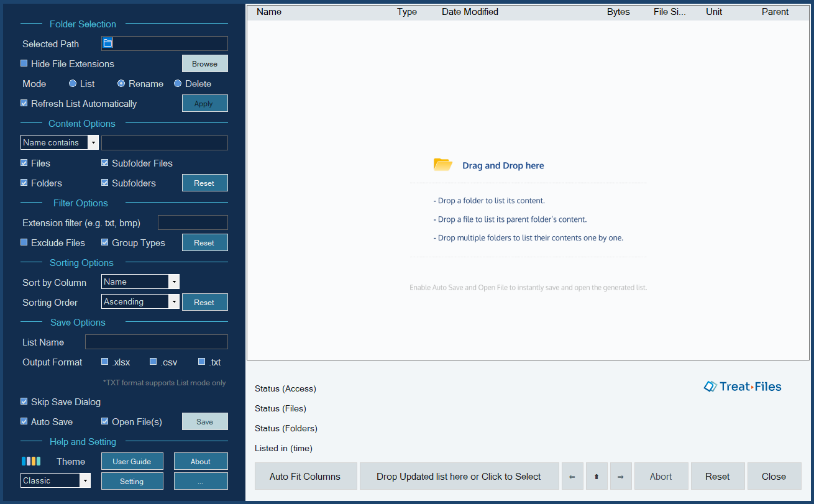Click the Bytes column header
The width and height of the screenshot is (814, 504).
[618, 12]
